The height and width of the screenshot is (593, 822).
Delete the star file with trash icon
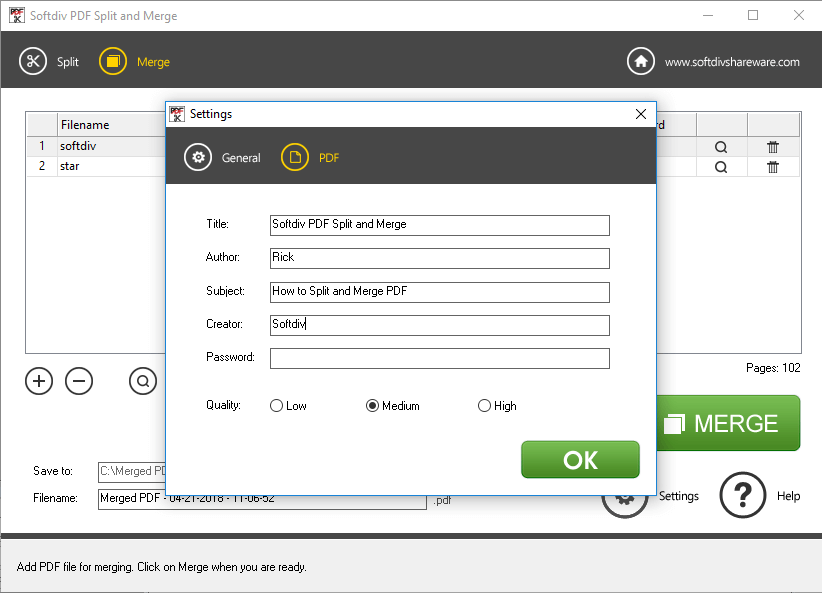click(773, 167)
